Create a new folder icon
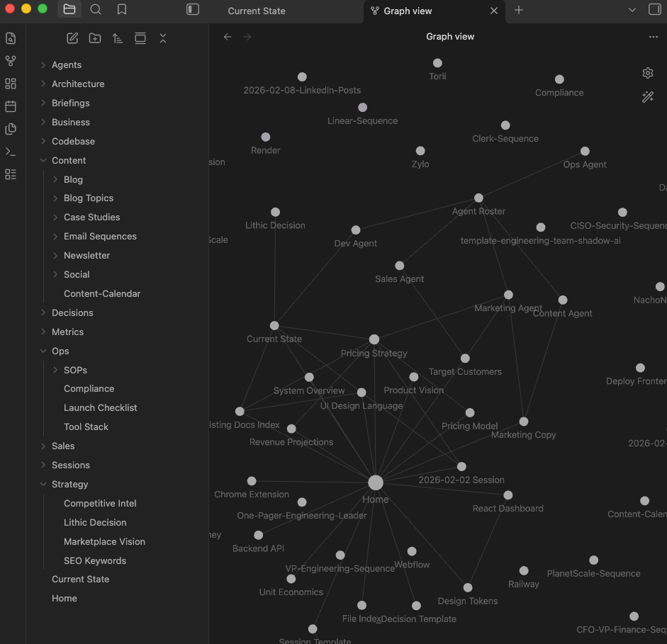Image resolution: width=667 pixels, height=644 pixels. [x=95, y=38]
